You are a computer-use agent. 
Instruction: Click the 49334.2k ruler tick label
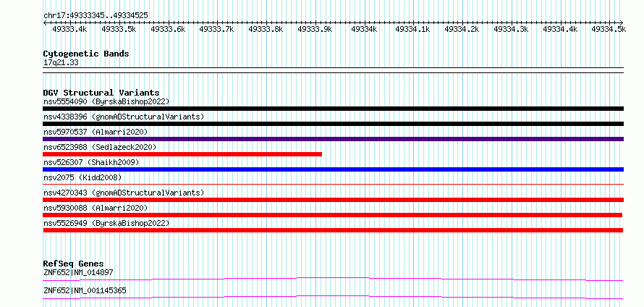click(x=462, y=29)
